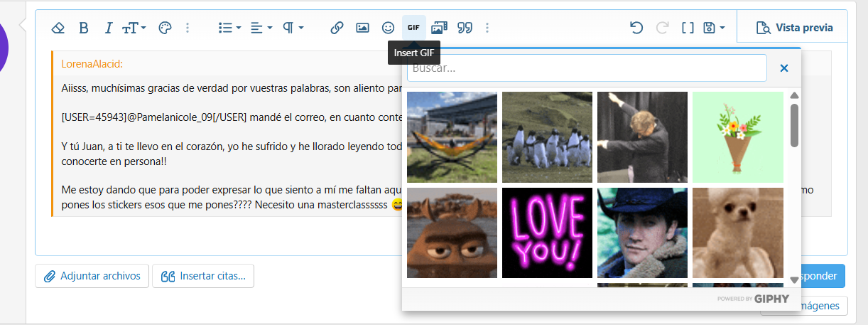Click the GIF list scroll down arrow

[794, 280]
